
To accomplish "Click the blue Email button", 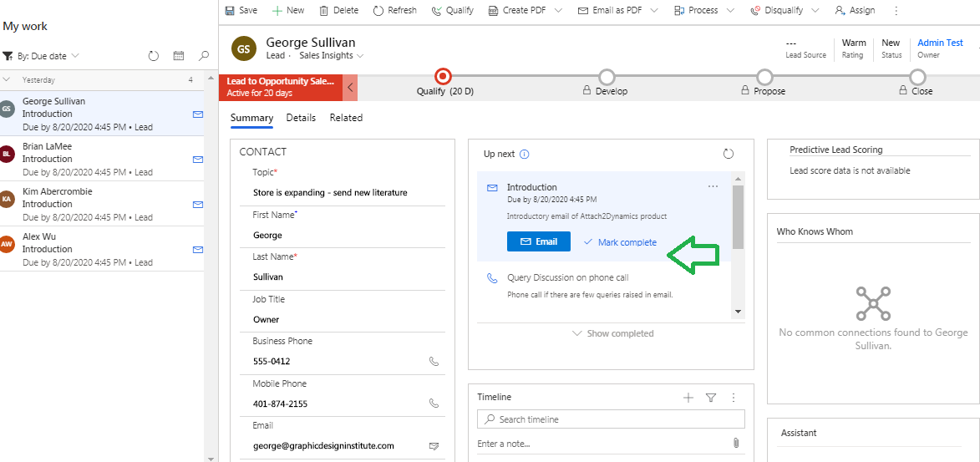I will tap(539, 241).
